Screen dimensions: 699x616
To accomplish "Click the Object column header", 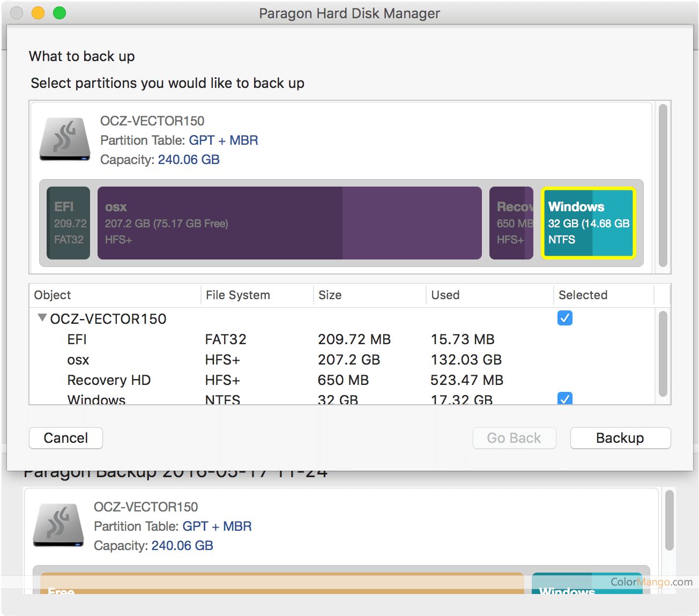I will [115, 295].
